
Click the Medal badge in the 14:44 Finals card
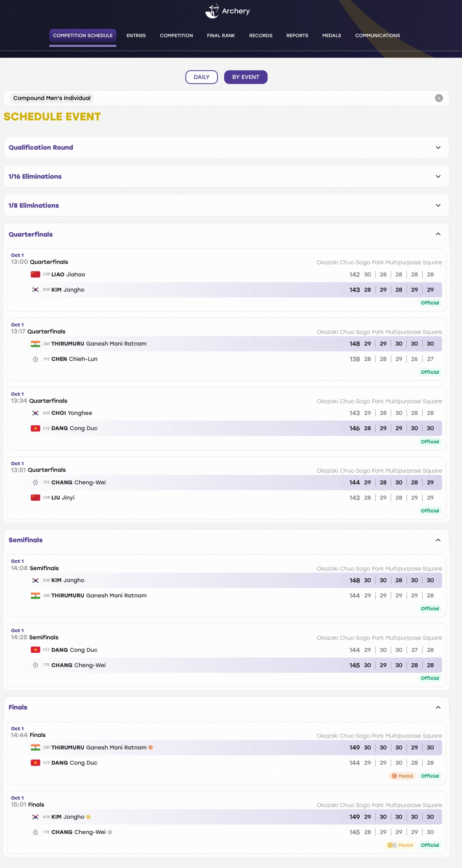click(402, 776)
